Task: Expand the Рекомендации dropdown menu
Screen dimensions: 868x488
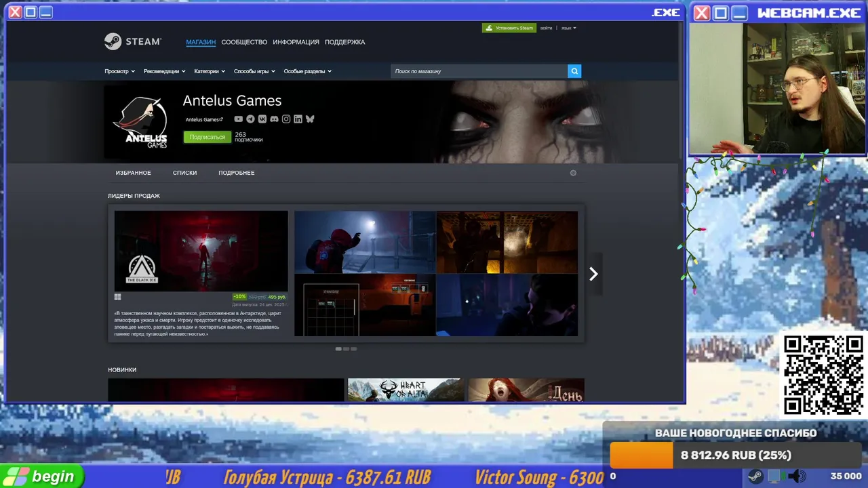Action: point(164,71)
